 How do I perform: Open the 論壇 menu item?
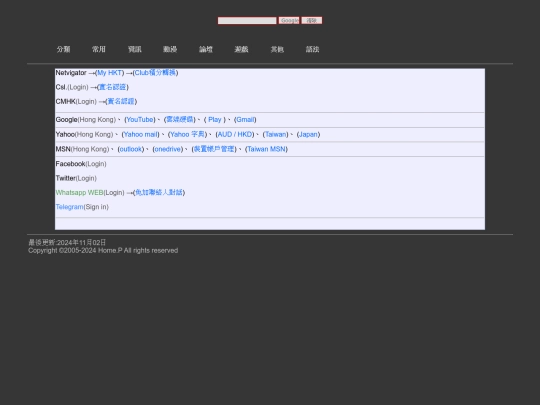[x=206, y=49]
